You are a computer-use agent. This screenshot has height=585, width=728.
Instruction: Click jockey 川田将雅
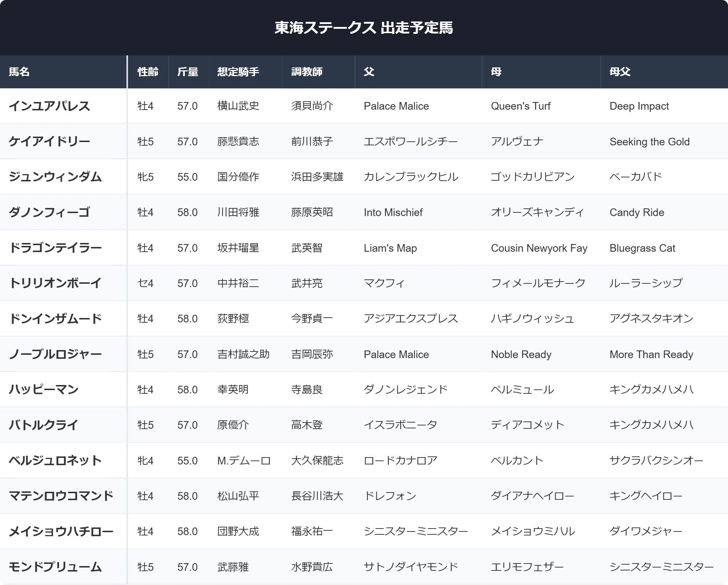(x=238, y=212)
